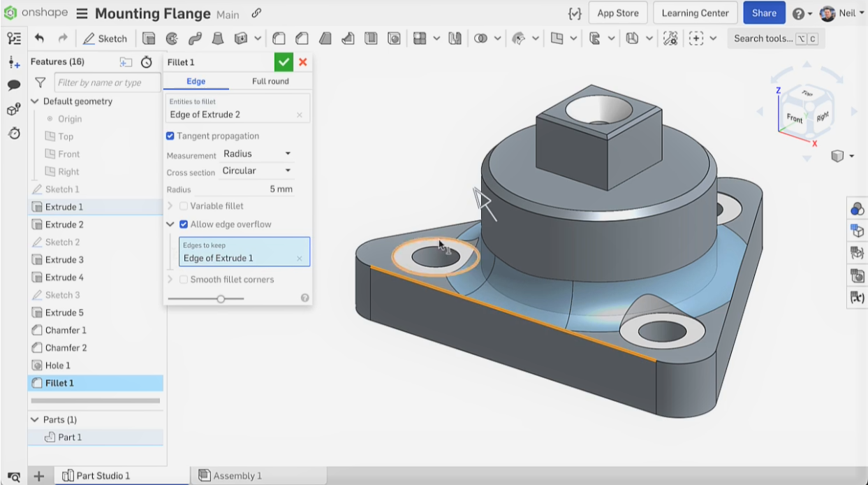Toggle Allow edge overflow checkbox
This screenshot has width=868, height=485.
pyautogui.click(x=184, y=224)
